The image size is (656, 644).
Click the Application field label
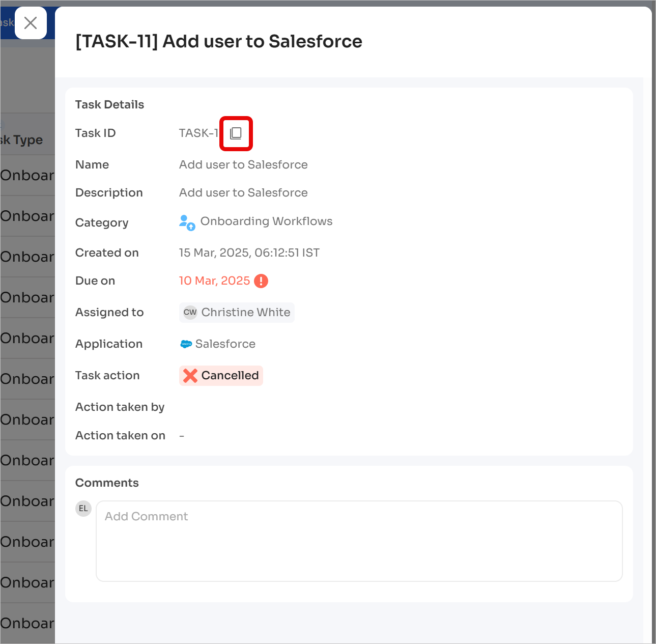pos(109,344)
